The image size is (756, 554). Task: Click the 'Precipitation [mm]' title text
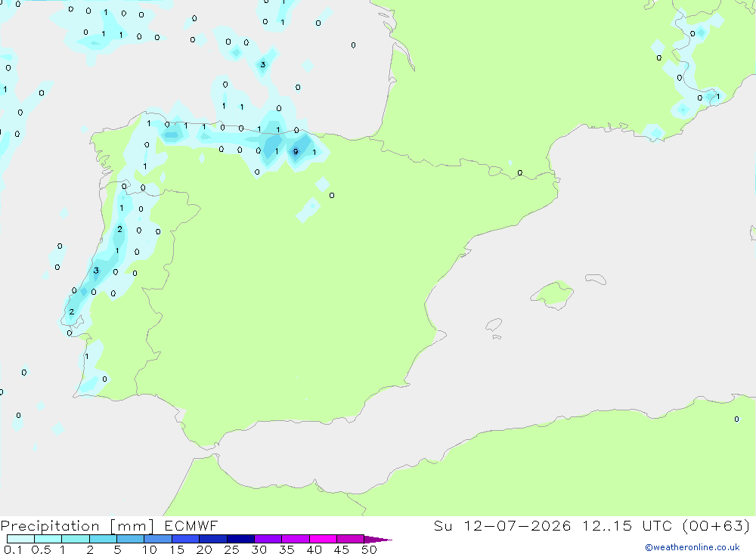coord(77,526)
